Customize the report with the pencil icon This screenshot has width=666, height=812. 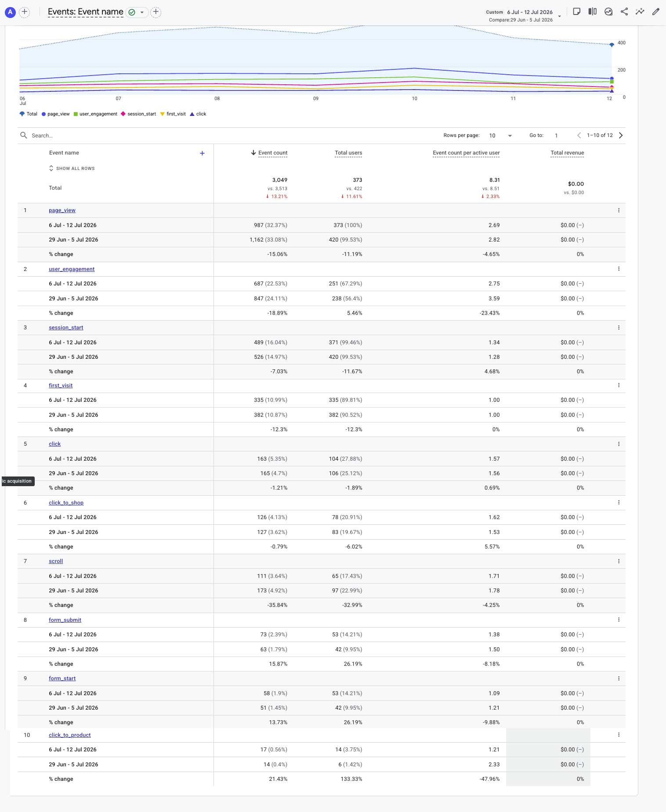tap(656, 12)
